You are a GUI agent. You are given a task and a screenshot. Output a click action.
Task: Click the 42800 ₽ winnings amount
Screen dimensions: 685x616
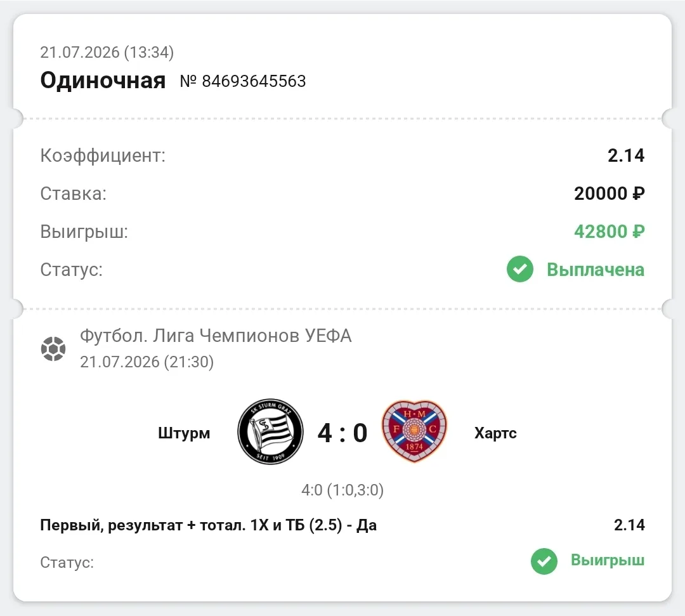[609, 232]
